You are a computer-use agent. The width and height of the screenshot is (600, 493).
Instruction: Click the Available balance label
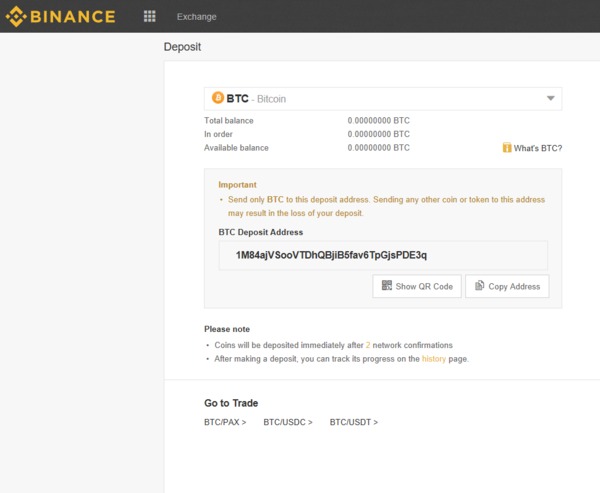pos(236,148)
